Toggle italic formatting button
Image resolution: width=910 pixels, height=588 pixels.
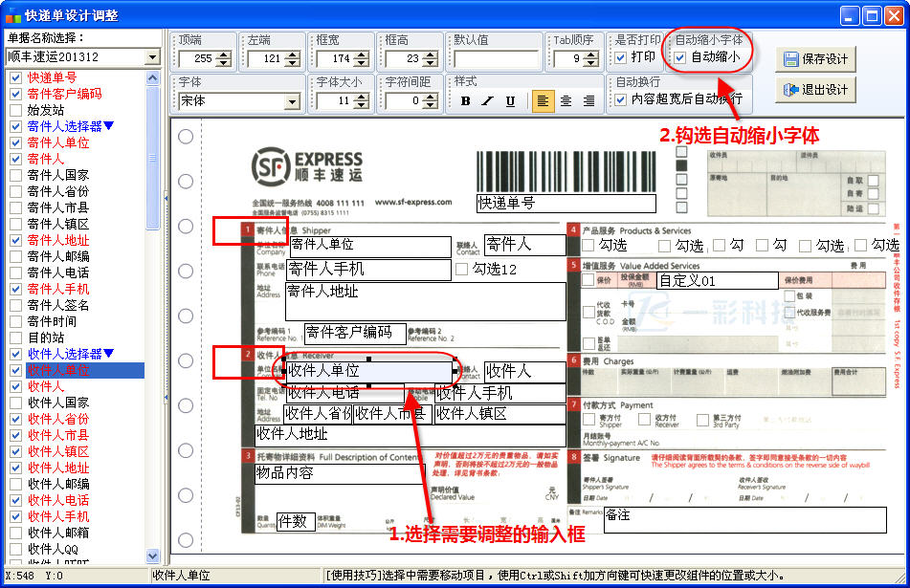click(x=487, y=101)
